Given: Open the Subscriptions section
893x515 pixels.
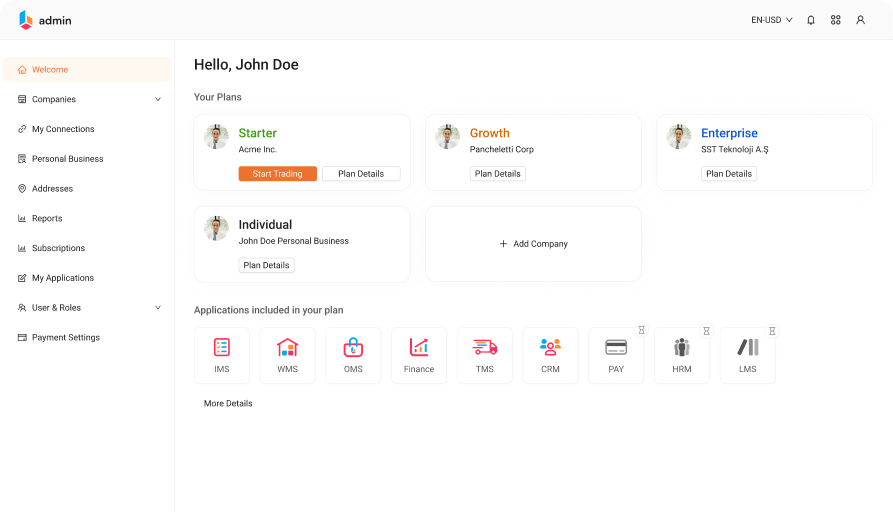Looking at the screenshot, I should click(87, 248).
